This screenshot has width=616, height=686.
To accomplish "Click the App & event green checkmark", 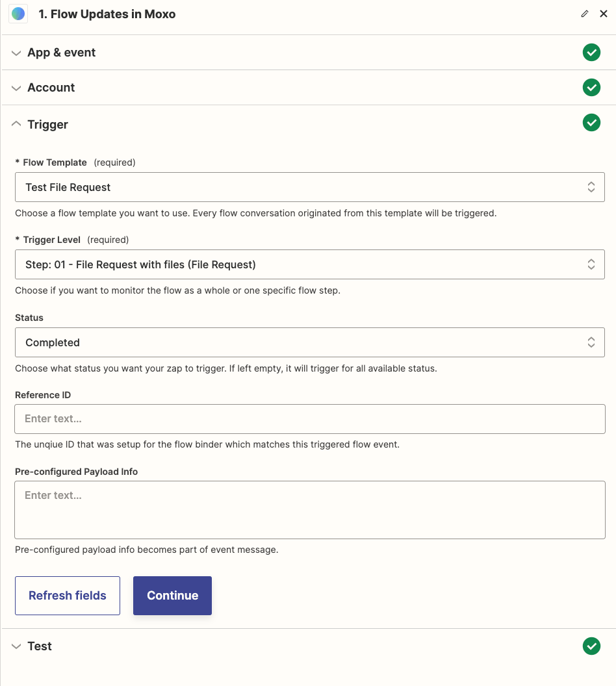I will click(x=591, y=53).
